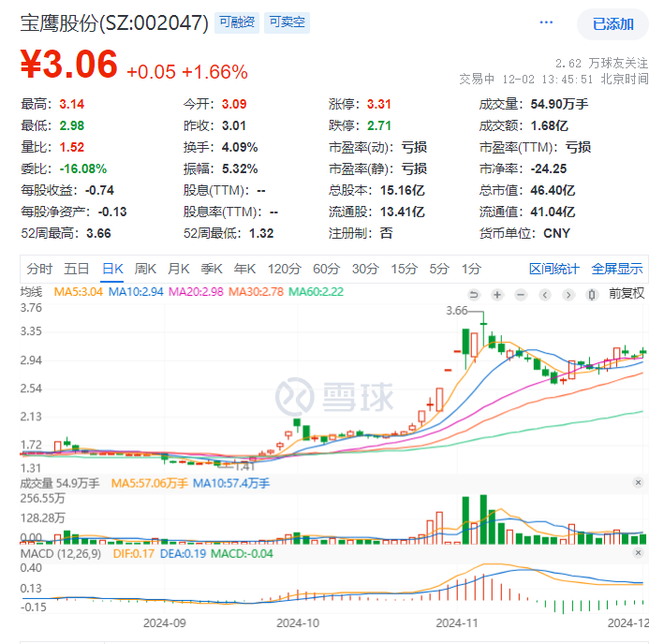Click the MA60:2.22 moving average label
The height and width of the screenshot is (644, 664).
[316, 292]
